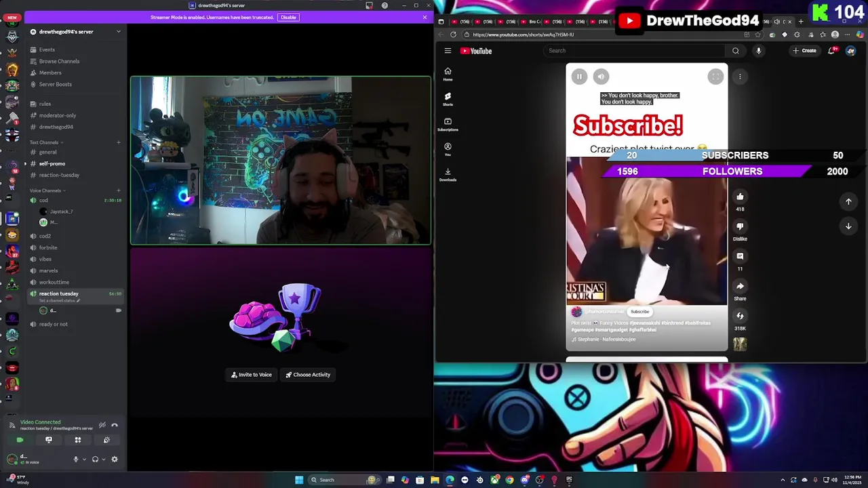Screen dimensions: 868x488
Task: Add a channel to Text Channels
Action: [118, 142]
